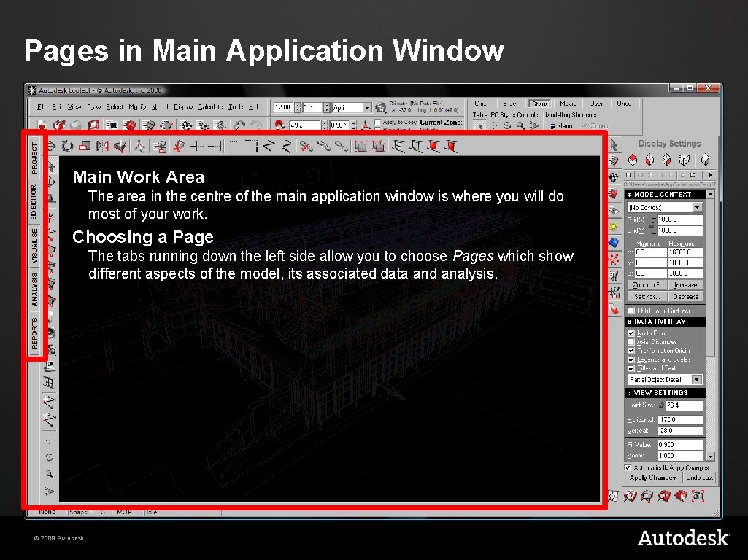
Task: Enable the Axial Distances display option
Action: (631, 341)
